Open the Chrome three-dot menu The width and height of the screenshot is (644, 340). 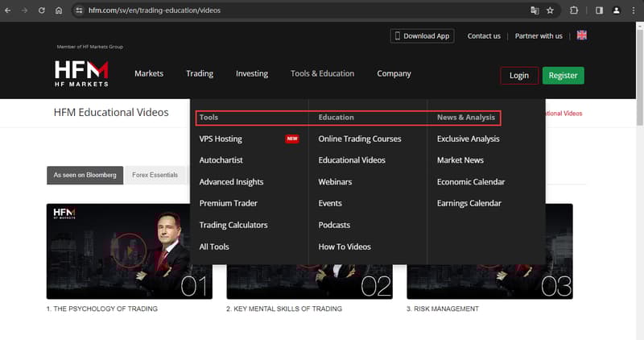[634, 10]
